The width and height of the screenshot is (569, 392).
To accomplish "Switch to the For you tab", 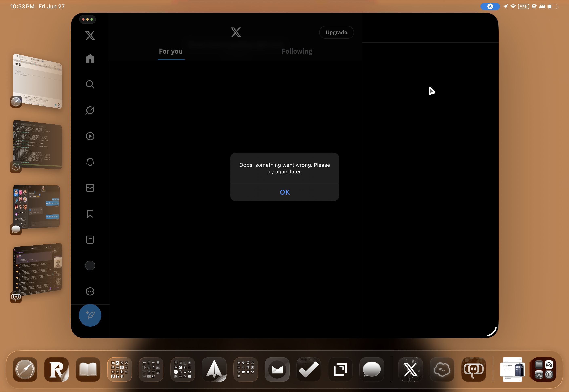I will tap(171, 51).
